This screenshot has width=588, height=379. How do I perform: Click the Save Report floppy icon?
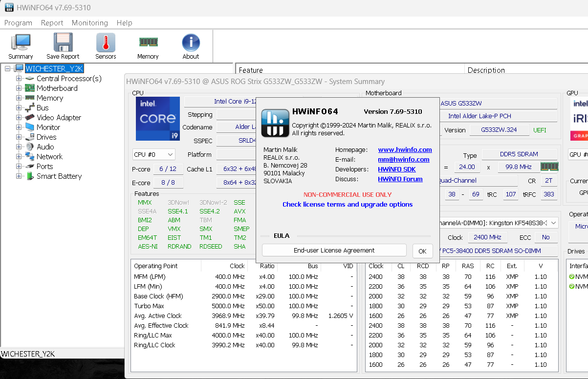[63, 42]
